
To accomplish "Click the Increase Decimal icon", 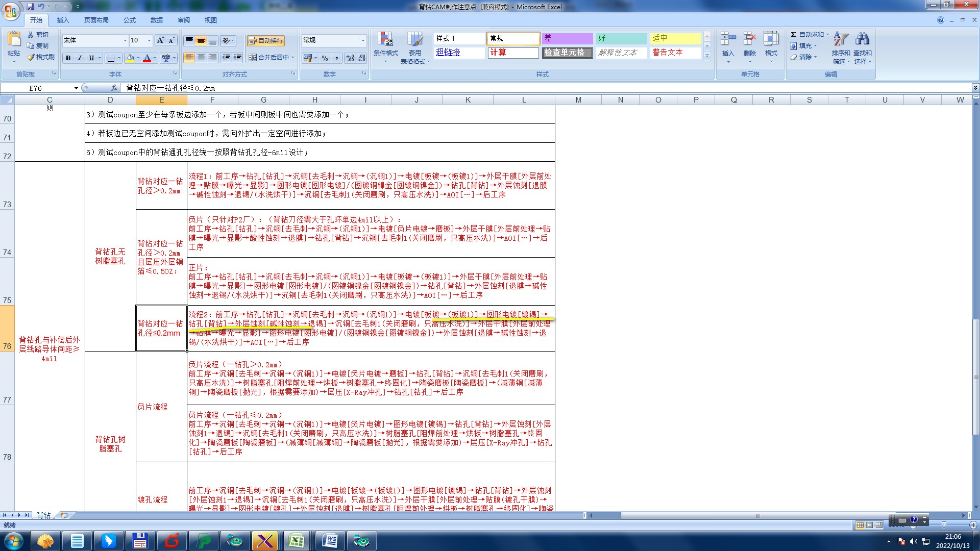I will (x=350, y=58).
